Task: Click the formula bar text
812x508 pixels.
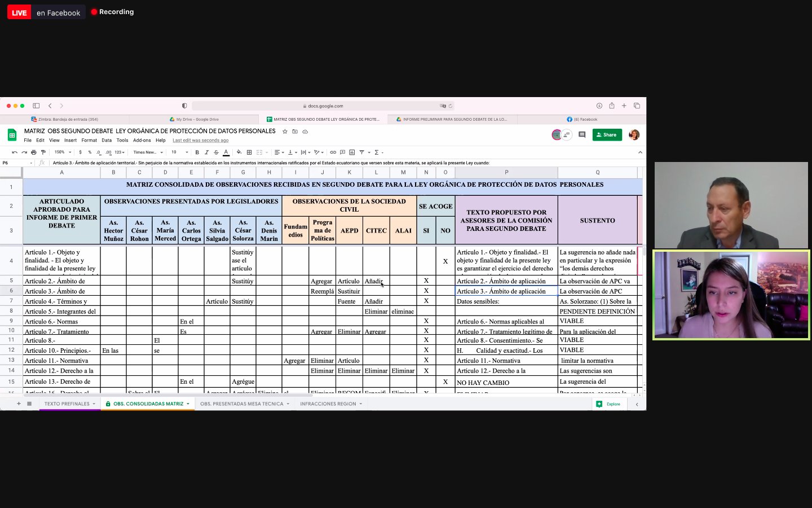Action: click(x=271, y=163)
